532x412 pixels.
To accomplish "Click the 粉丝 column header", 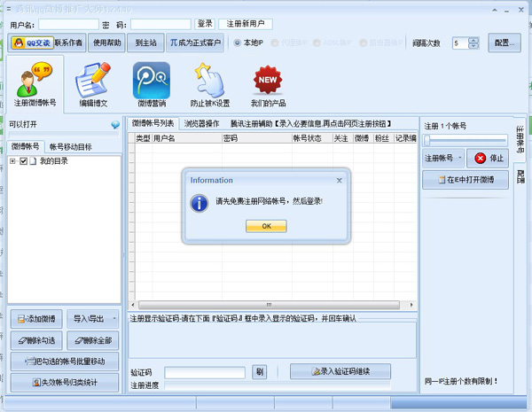I will click(383, 138).
